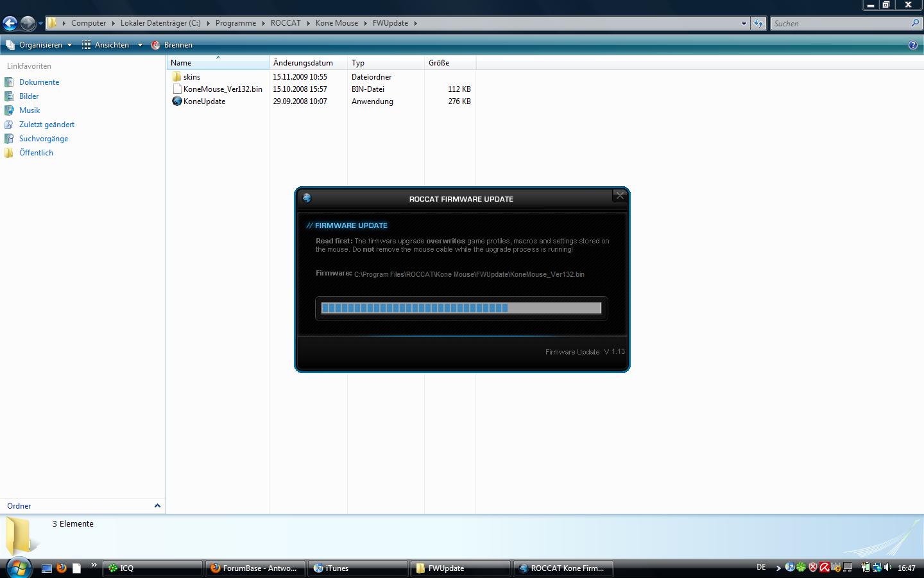This screenshot has width=924, height=578.
Task: Click the Explorer forward arrow button
Action: coord(28,24)
